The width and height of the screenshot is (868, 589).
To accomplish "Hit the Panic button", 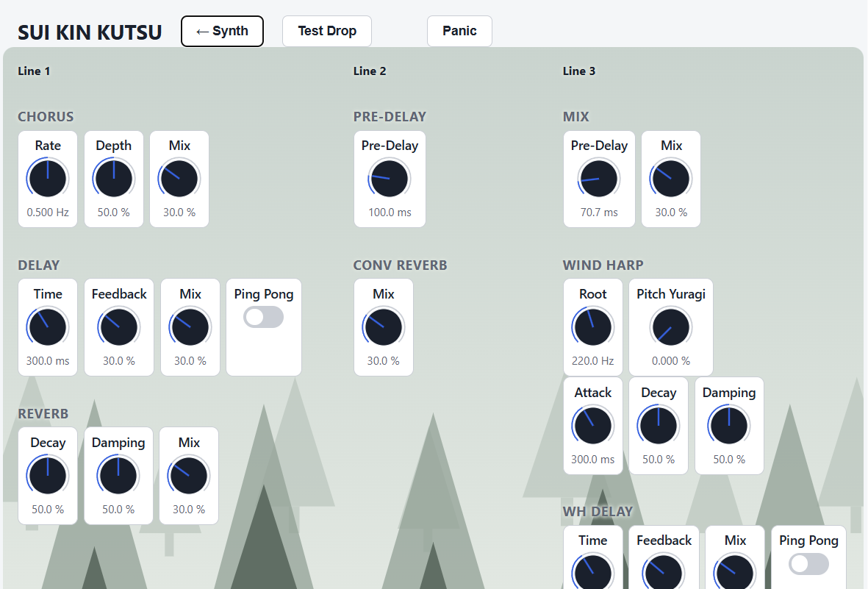I will click(x=459, y=31).
